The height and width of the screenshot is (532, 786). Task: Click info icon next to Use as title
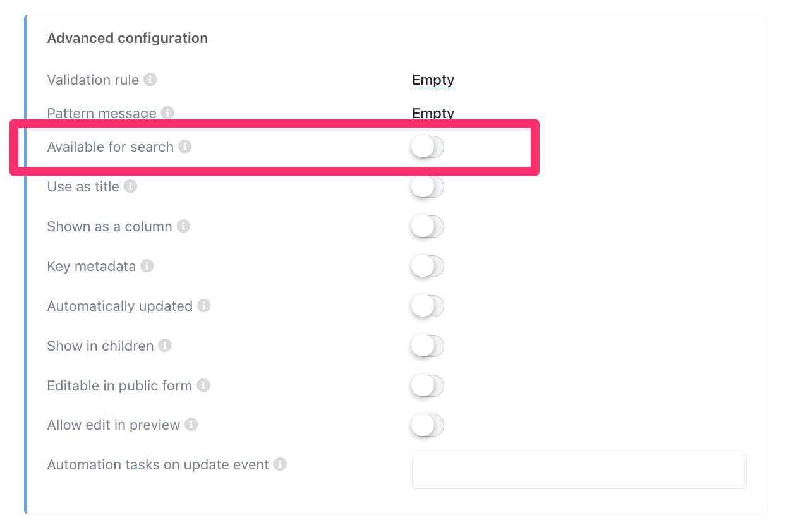[130, 186]
